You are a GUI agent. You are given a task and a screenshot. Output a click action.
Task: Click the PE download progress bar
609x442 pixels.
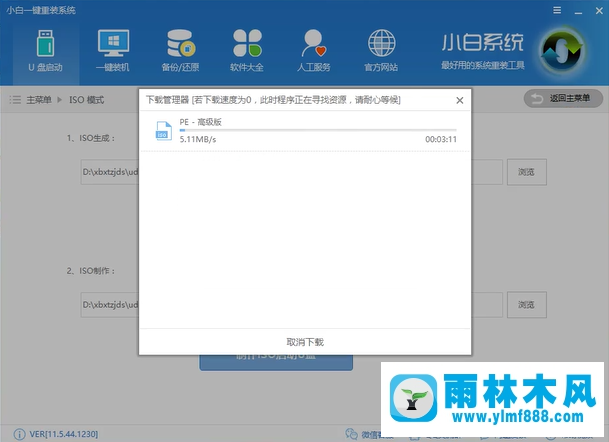pyautogui.click(x=318, y=131)
